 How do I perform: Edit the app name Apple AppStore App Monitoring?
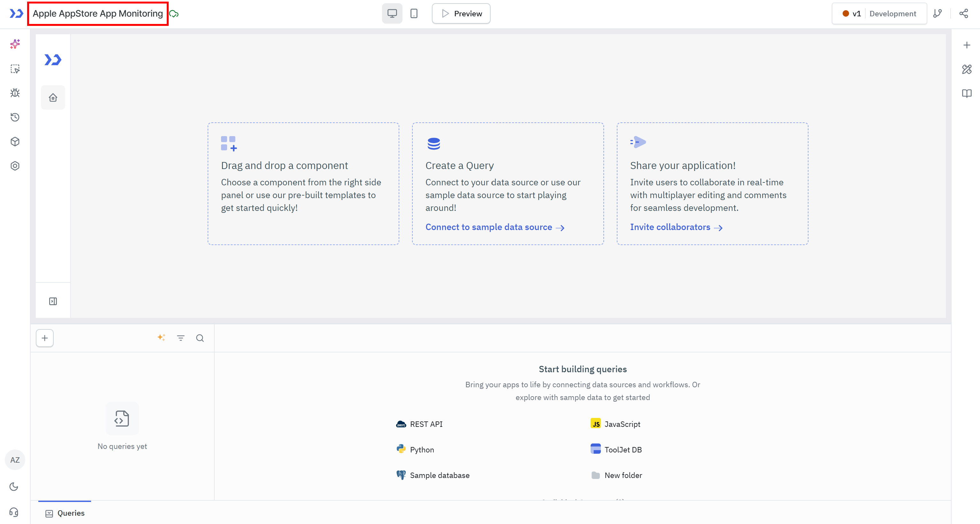[x=98, y=14]
